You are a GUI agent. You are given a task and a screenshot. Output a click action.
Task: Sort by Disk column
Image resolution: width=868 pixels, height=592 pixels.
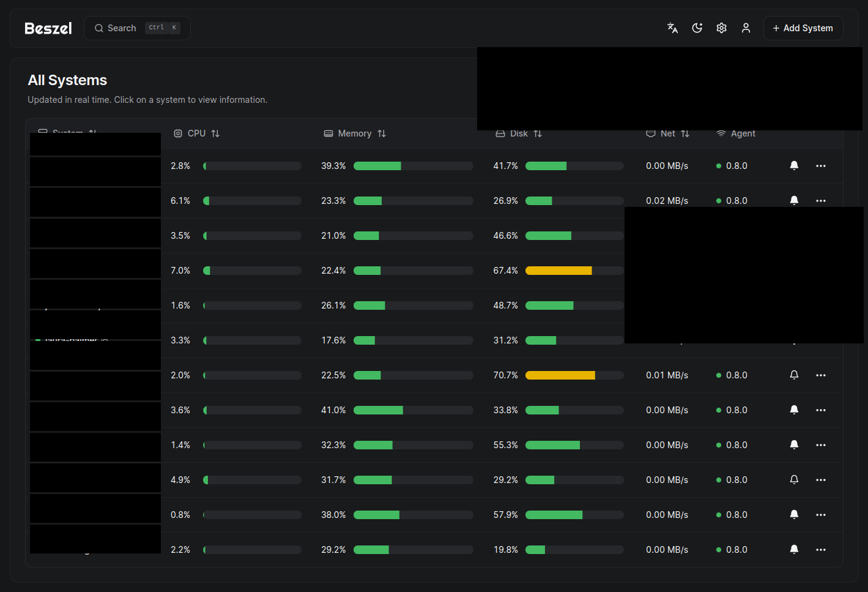519,133
